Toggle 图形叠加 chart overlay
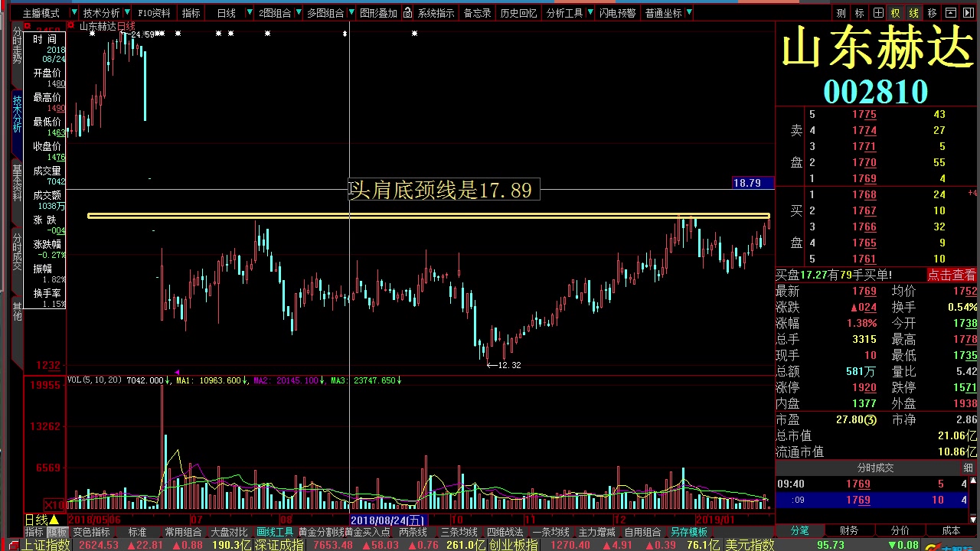The height and width of the screenshot is (551, 980). 378,13
